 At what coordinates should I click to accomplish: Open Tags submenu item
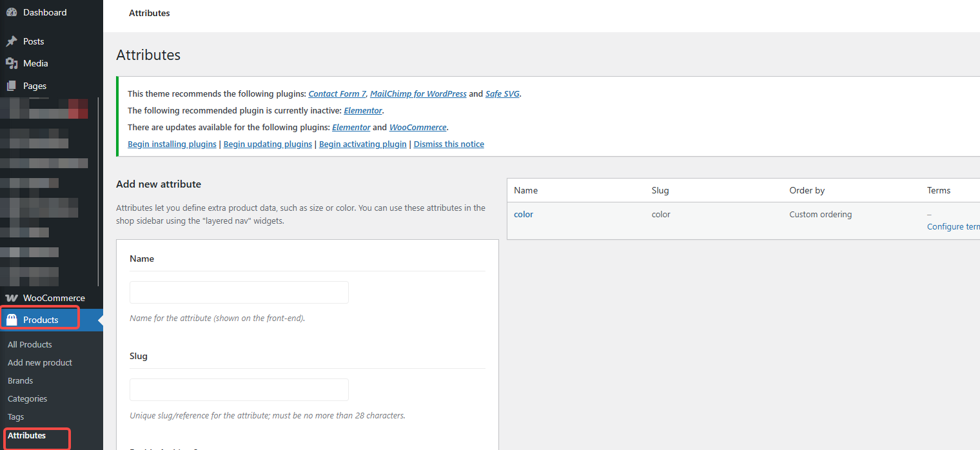pos(15,416)
